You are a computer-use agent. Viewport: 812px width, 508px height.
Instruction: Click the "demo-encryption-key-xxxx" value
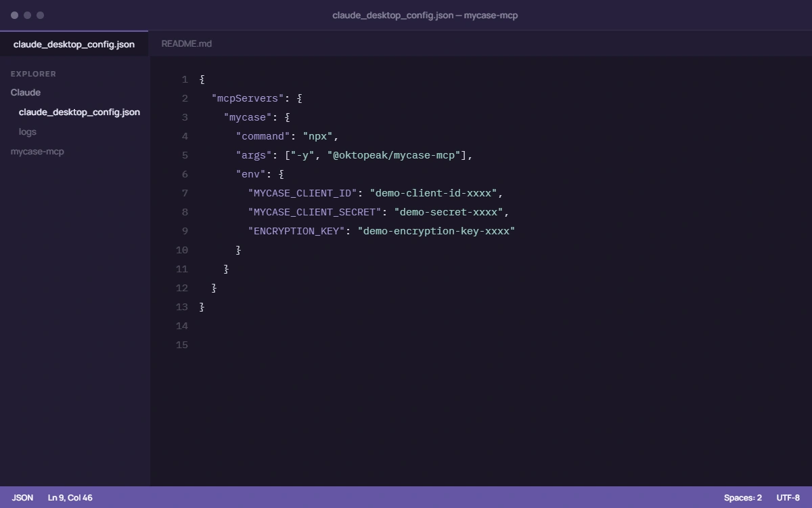435,231
